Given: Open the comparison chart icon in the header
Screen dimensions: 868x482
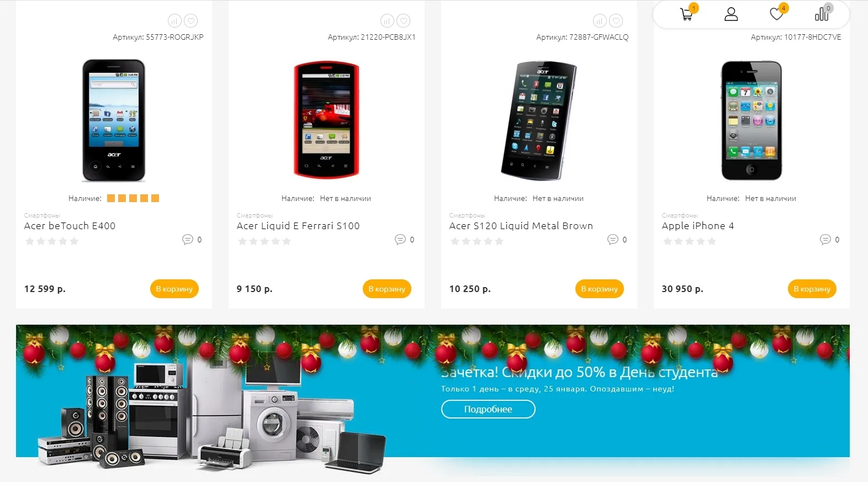Looking at the screenshot, I should pyautogui.click(x=822, y=14).
